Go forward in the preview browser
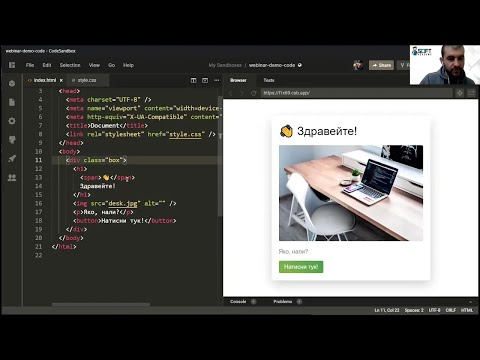Viewport: 480px width, 360px height. [242, 93]
